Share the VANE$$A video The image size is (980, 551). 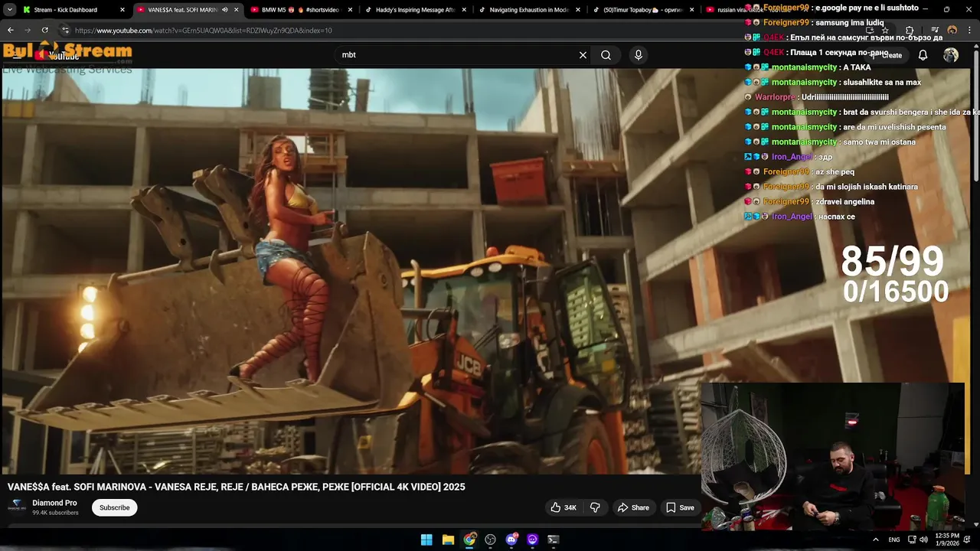(633, 507)
